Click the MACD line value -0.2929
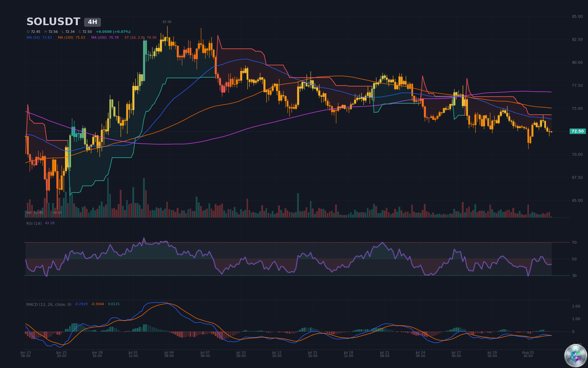The height and width of the screenshot is (368, 588). 81,304
